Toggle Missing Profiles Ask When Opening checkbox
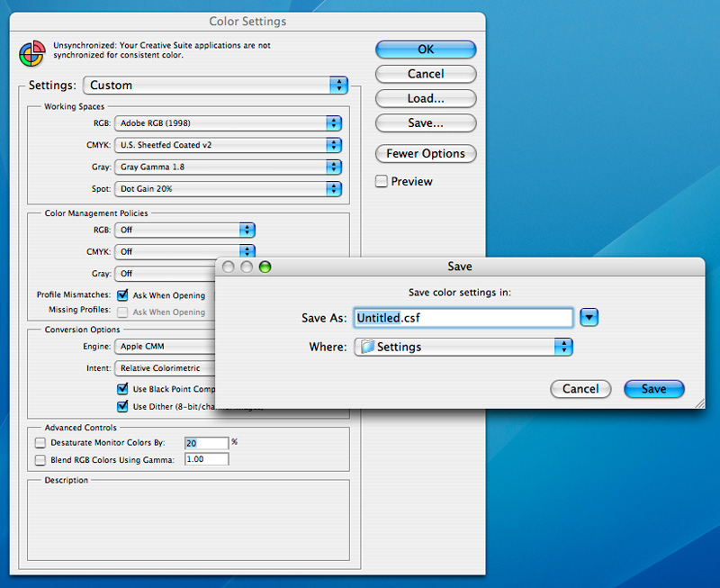720x588 pixels. click(x=122, y=312)
